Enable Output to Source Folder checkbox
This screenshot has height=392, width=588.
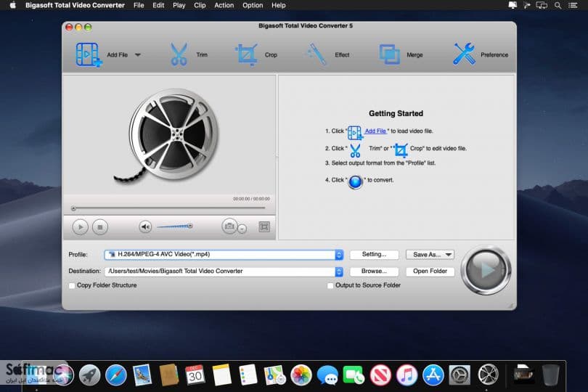coord(330,286)
